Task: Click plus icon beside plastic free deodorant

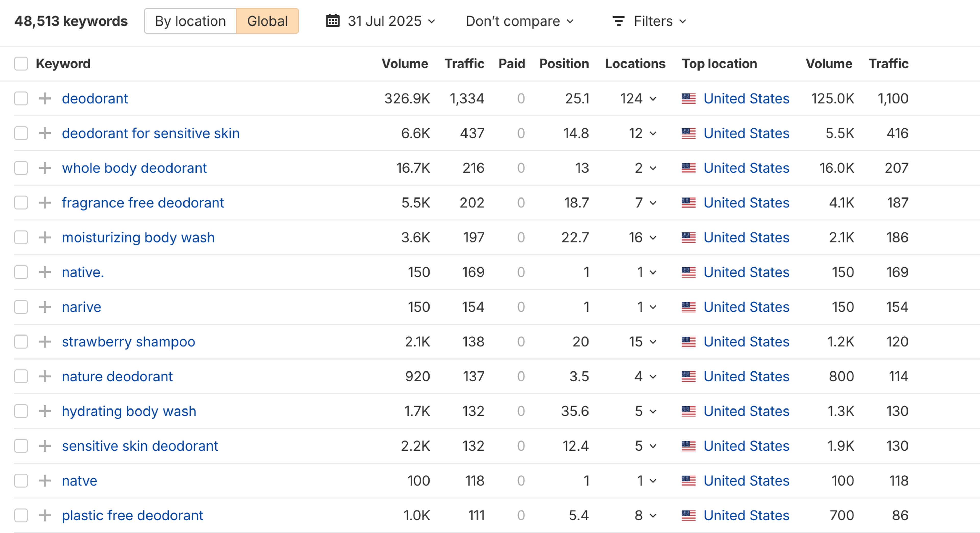Action: (45, 515)
